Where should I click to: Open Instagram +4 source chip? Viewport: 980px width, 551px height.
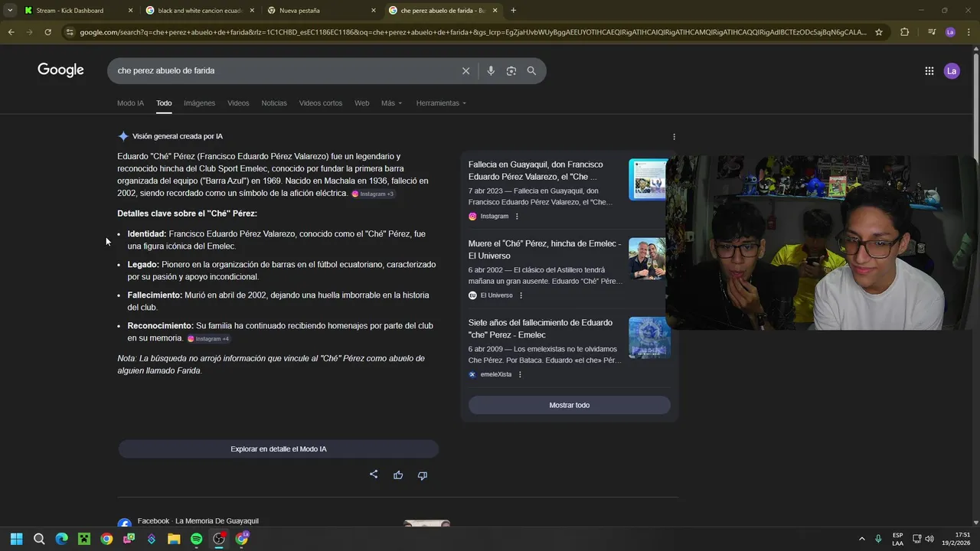208,338
